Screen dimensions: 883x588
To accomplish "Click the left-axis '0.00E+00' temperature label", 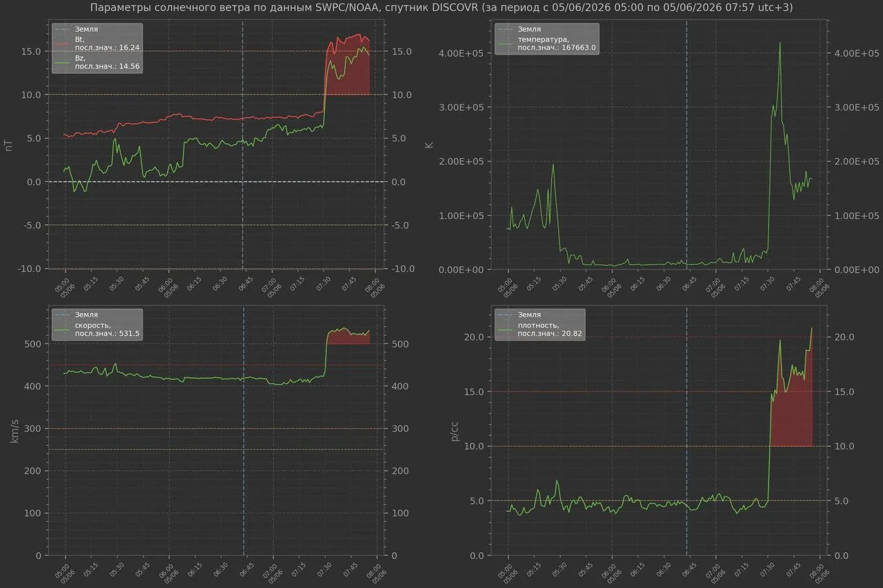I will pyautogui.click(x=462, y=270).
